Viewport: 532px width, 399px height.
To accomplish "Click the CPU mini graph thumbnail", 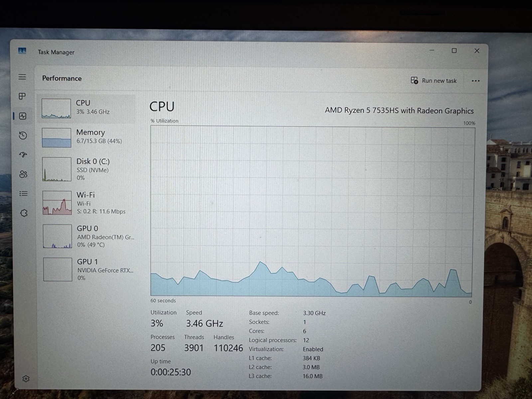I will pos(56,108).
